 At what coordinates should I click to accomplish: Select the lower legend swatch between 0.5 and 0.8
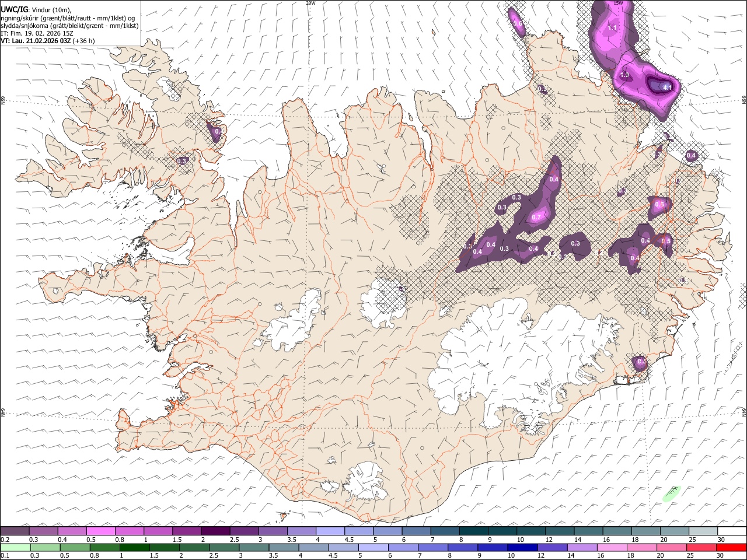[75, 548]
